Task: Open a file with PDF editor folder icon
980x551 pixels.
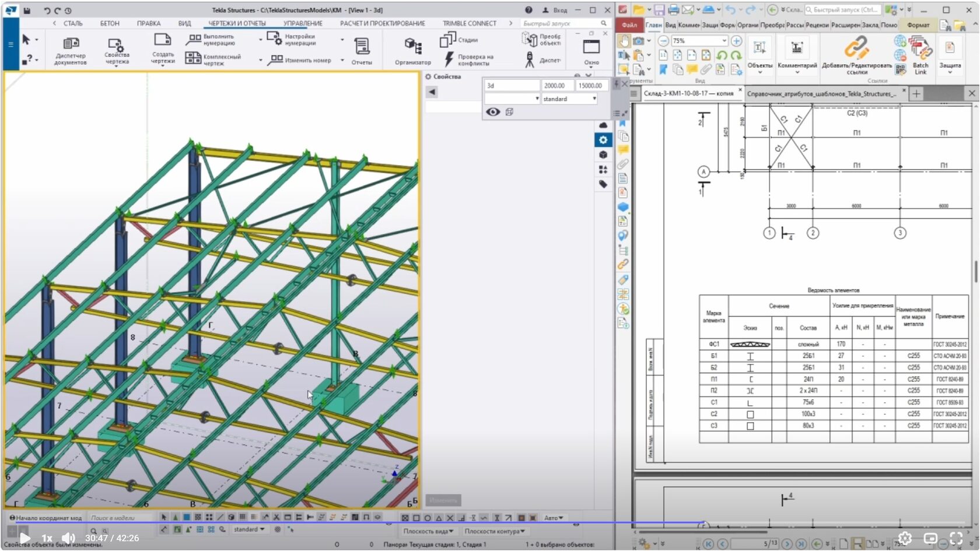Action: click(639, 9)
